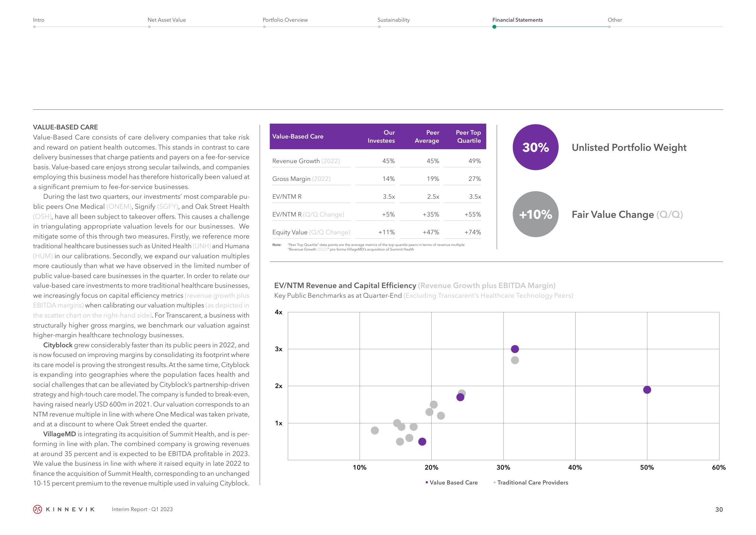Click the 49% top quartile revenue growth
Viewport: 756px width, 535px height.
[475, 161]
